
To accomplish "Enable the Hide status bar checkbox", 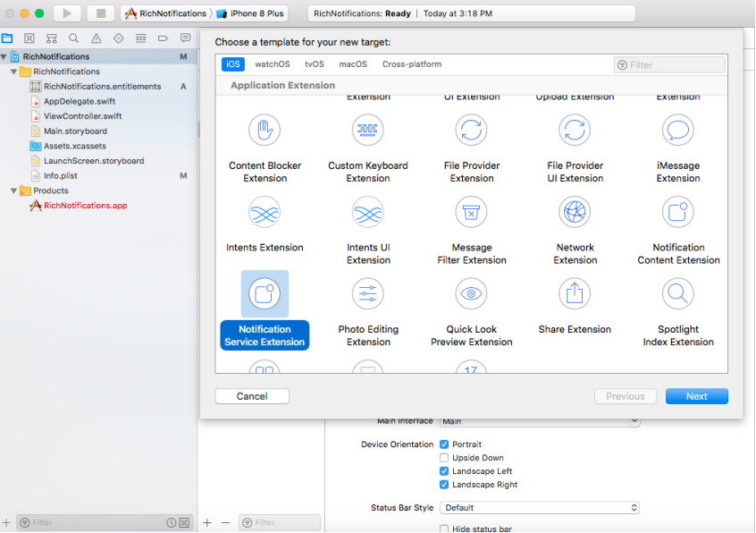I will click(444, 529).
